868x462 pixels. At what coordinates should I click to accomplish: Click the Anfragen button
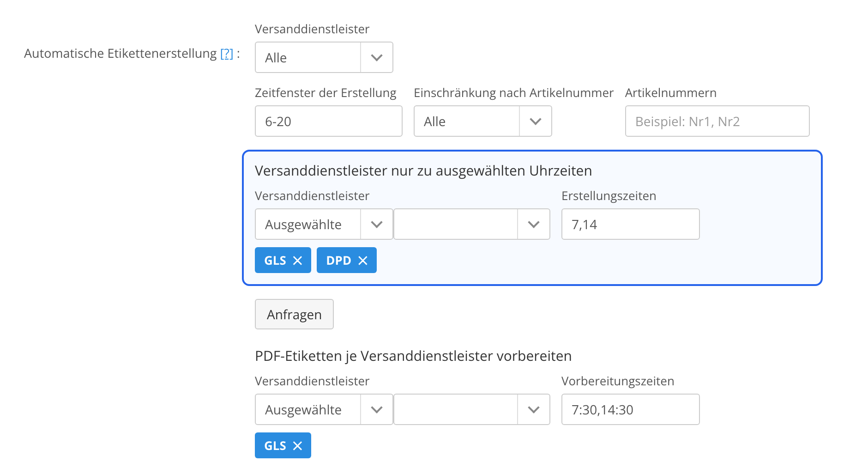tap(294, 314)
